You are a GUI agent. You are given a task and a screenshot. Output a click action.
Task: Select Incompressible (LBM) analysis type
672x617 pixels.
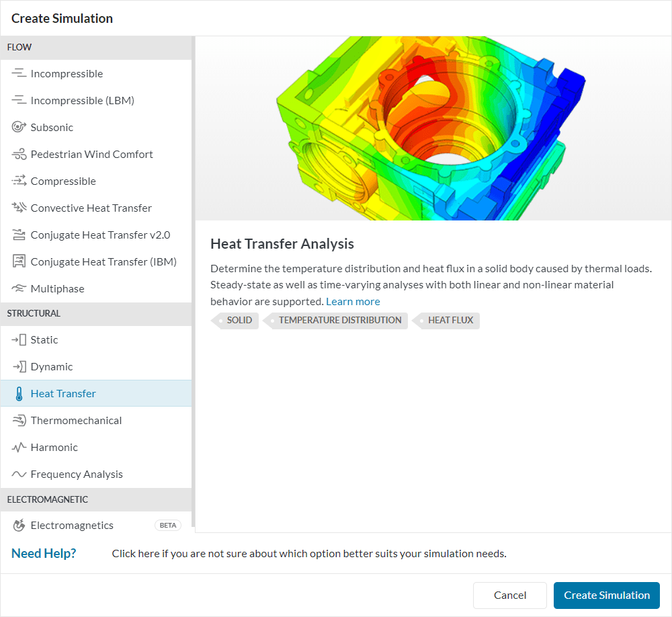click(82, 100)
